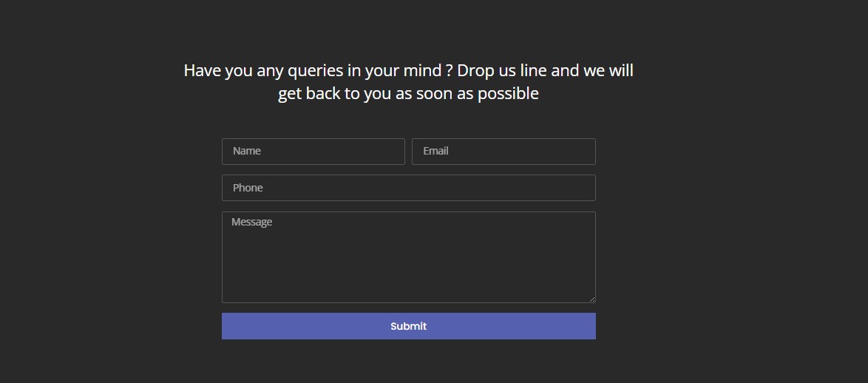Click the 'Have you any queries' heading

tap(409, 82)
